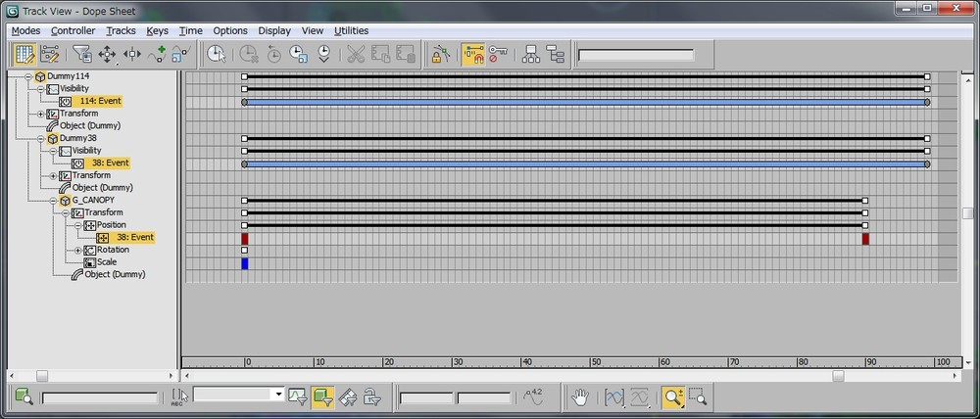Select the Scale Keys tool
The height and width of the screenshot is (419, 980).
coord(180,54)
